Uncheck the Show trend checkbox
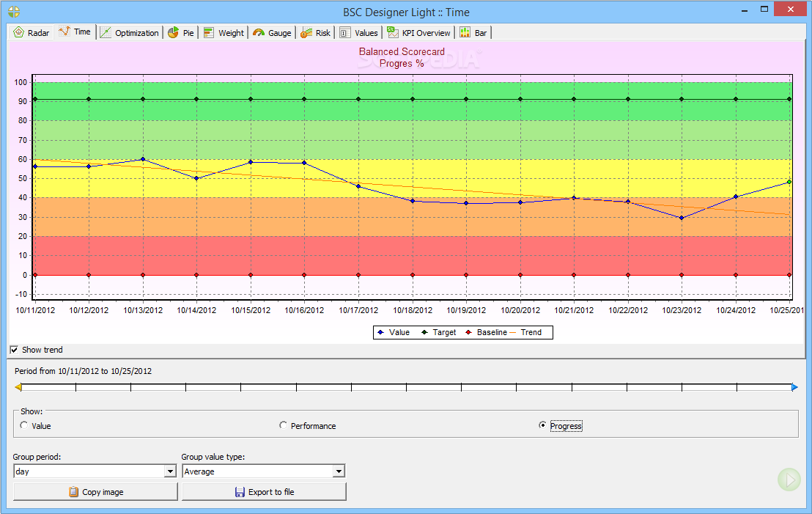 click(14, 350)
